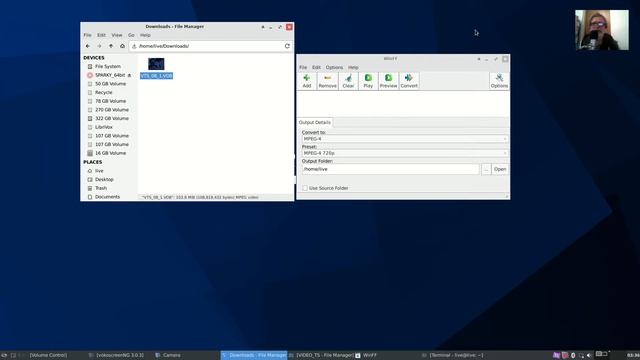This screenshot has width=640, height=360.
Task: Open File menu in WinFF
Action: click(x=303, y=67)
